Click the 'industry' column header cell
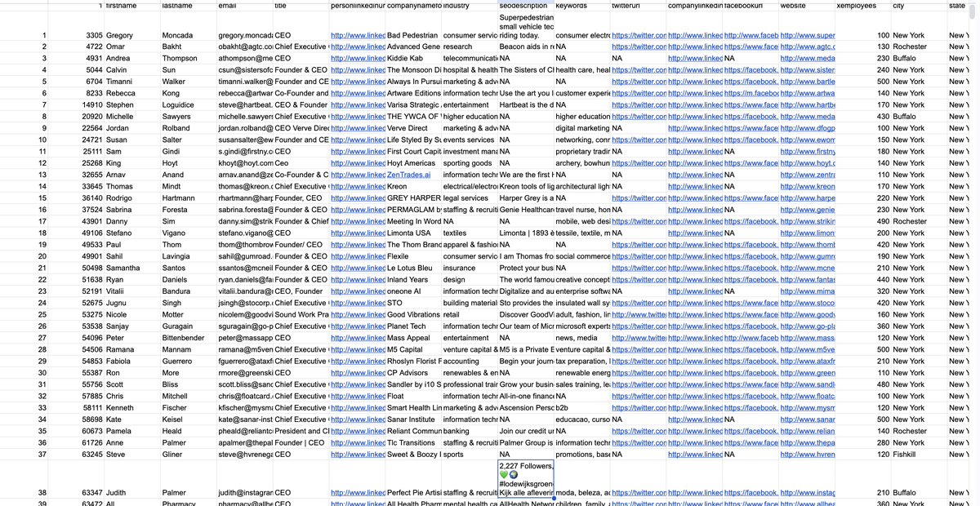 click(x=470, y=6)
